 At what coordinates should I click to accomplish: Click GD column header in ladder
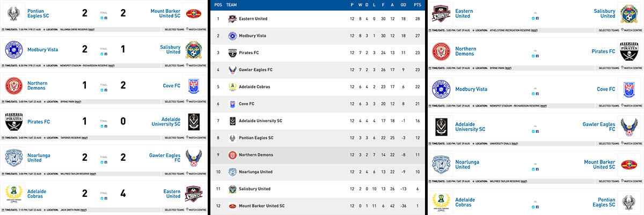point(403,4)
